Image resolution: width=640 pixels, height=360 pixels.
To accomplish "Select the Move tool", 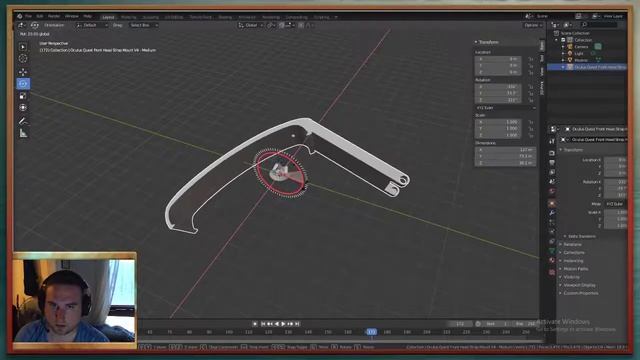I will click(x=23, y=72).
